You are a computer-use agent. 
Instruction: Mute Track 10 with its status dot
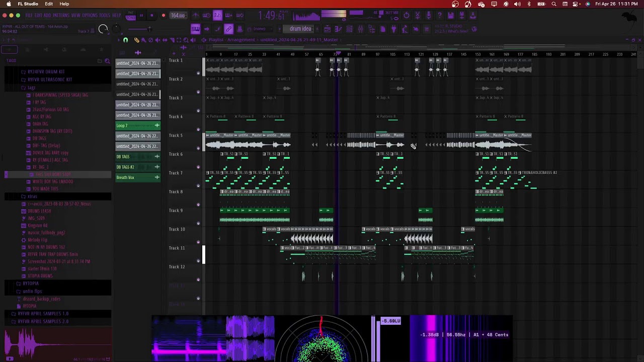coord(198,242)
